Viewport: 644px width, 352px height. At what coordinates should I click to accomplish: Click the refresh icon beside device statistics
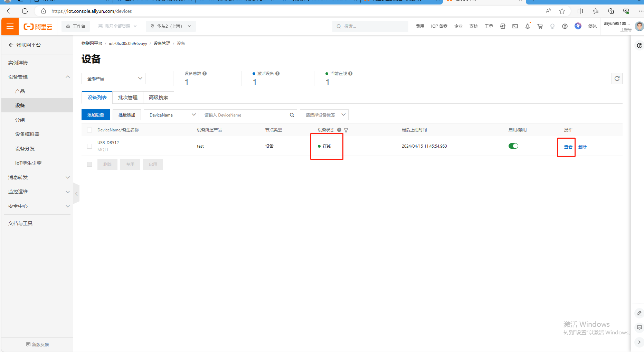pyautogui.click(x=617, y=78)
